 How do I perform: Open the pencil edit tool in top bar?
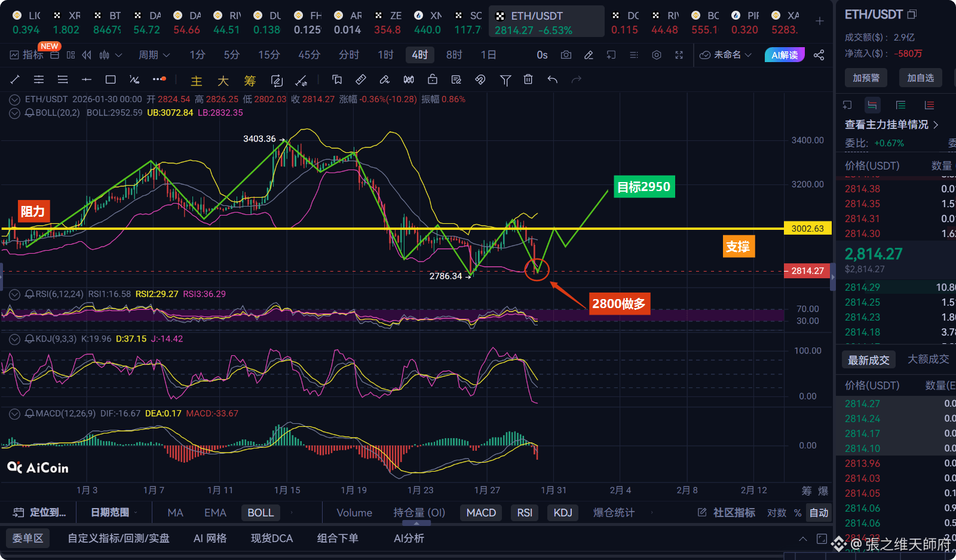coord(589,55)
